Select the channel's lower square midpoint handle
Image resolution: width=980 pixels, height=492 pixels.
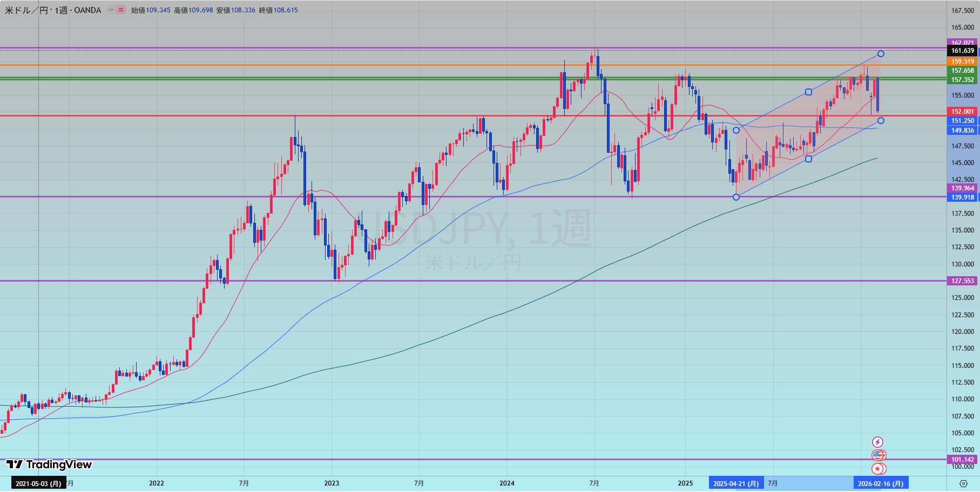808,159
